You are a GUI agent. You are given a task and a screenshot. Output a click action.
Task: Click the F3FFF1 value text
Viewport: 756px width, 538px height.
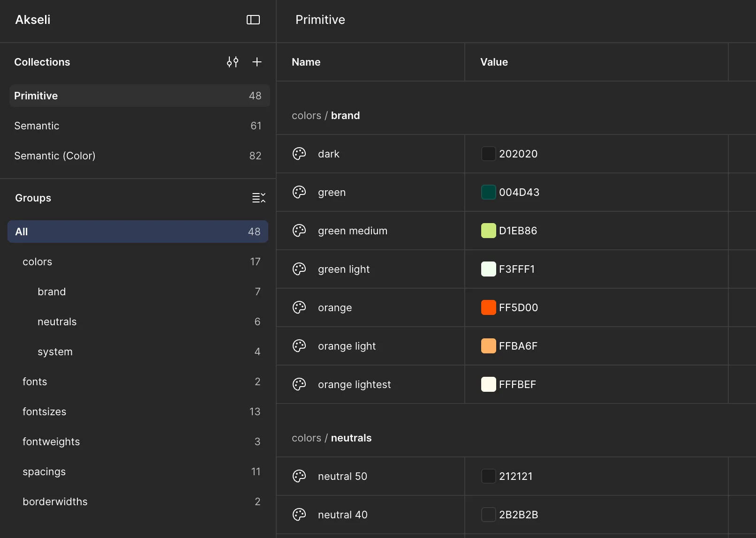coord(517,269)
